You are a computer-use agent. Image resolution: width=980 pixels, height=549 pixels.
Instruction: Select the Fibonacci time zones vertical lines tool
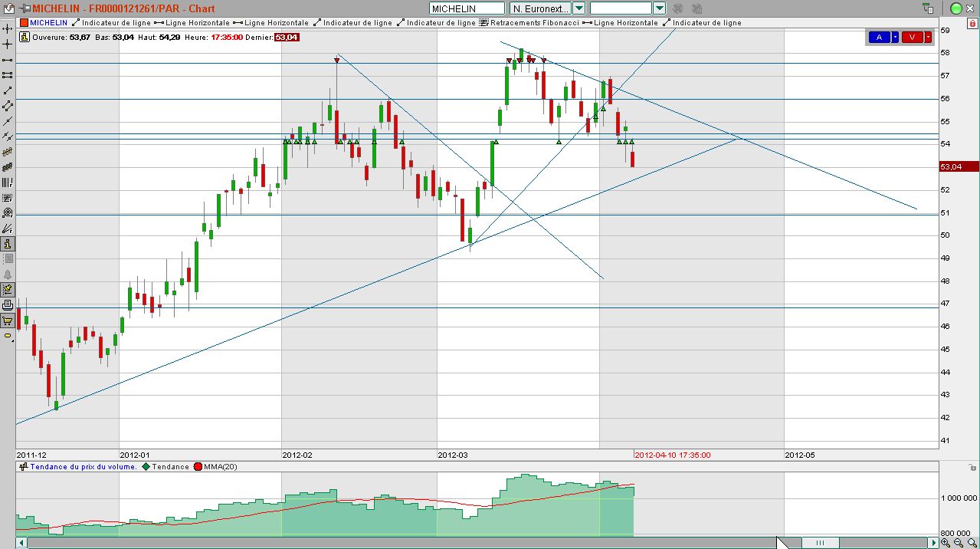(8, 182)
